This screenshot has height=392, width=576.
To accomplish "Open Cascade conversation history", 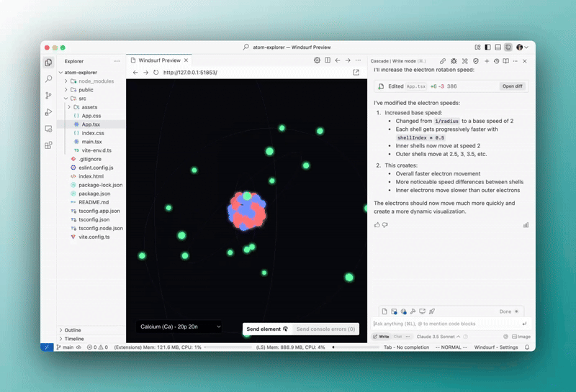I will pos(496,61).
